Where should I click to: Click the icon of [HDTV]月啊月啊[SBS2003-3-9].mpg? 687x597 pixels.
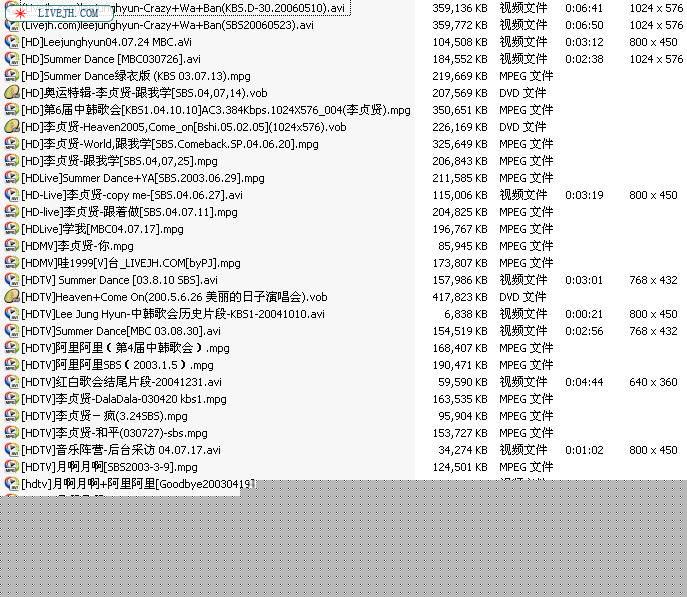pyautogui.click(x=12, y=467)
